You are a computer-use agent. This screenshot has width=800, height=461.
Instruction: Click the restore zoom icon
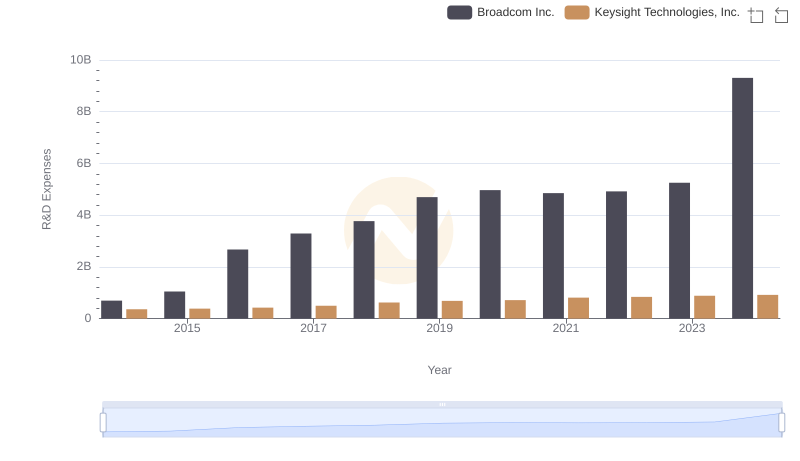[781, 15]
